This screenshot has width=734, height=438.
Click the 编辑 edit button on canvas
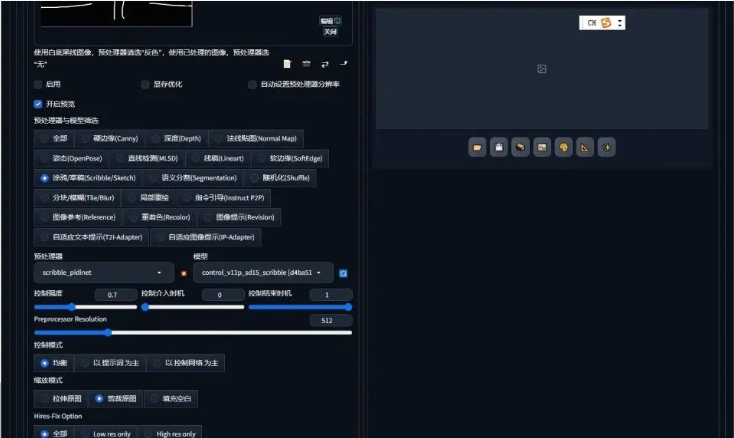330,21
